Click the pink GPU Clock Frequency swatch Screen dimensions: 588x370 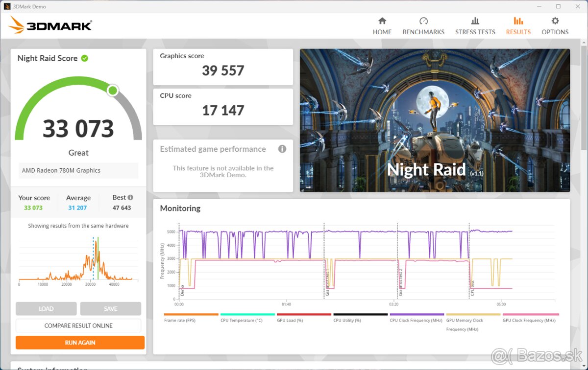(531, 315)
